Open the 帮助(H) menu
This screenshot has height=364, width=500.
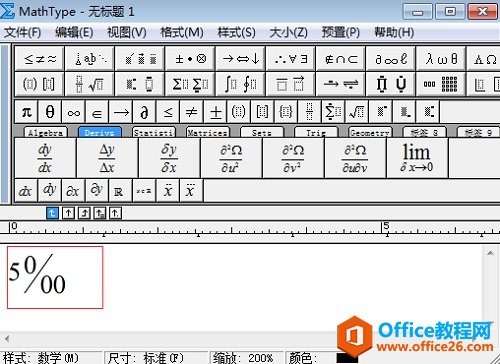pyautogui.click(x=394, y=33)
